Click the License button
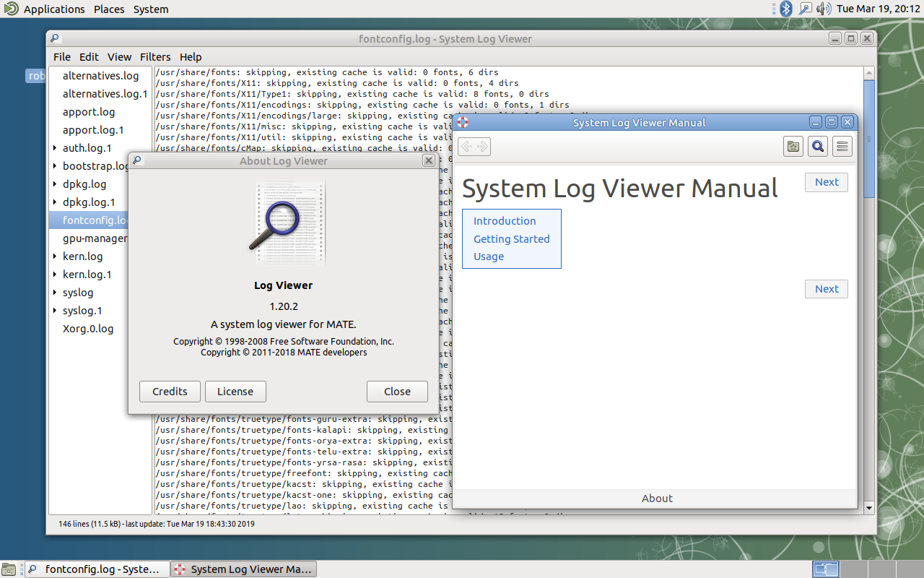Viewport: 924px width, 578px height. [x=235, y=392]
